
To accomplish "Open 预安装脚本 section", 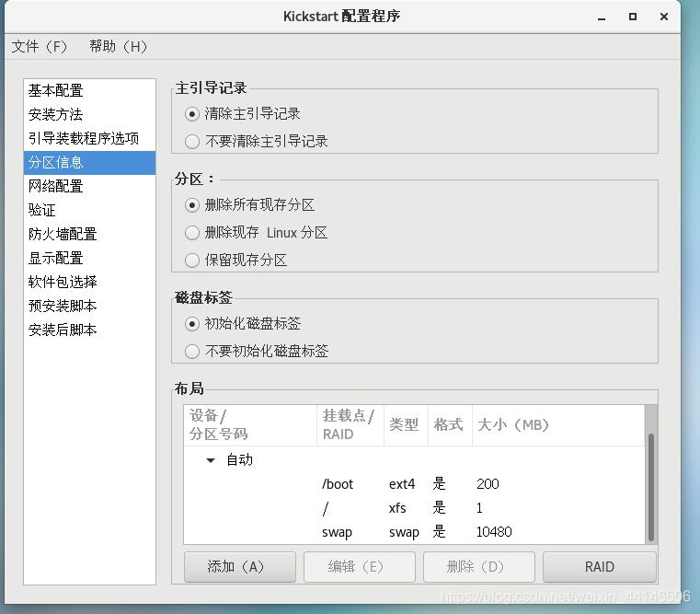I will pyautogui.click(x=89, y=307).
